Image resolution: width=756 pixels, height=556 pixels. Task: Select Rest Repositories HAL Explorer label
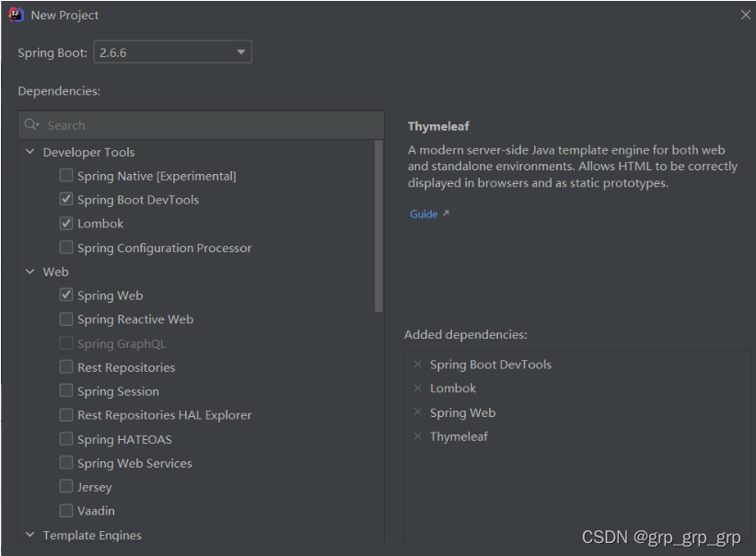click(165, 415)
